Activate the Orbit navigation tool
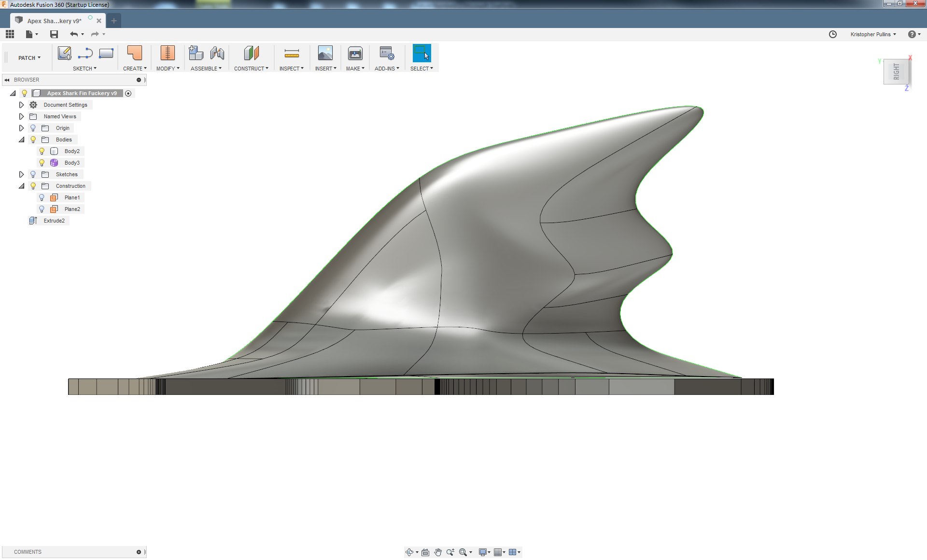This screenshot has height=560, width=927. click(409, 552)
